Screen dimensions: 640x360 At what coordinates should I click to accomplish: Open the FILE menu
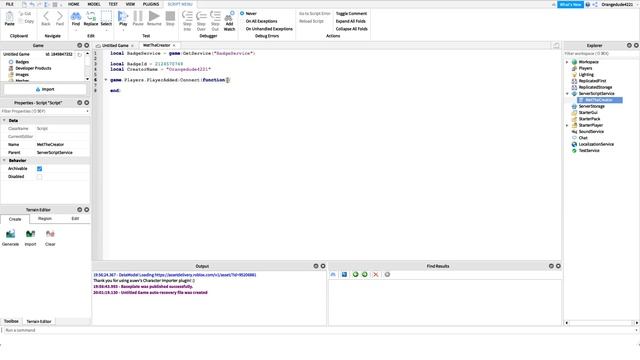pos(9,4)
